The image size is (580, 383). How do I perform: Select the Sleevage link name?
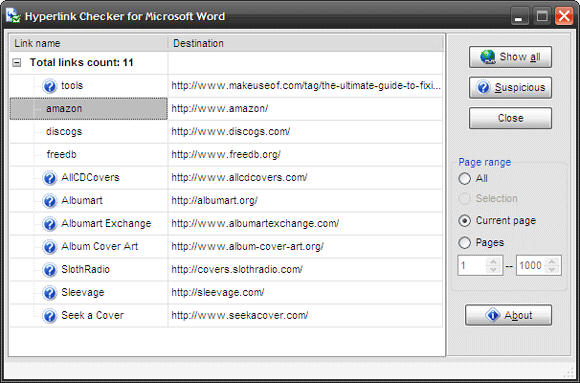83,292
